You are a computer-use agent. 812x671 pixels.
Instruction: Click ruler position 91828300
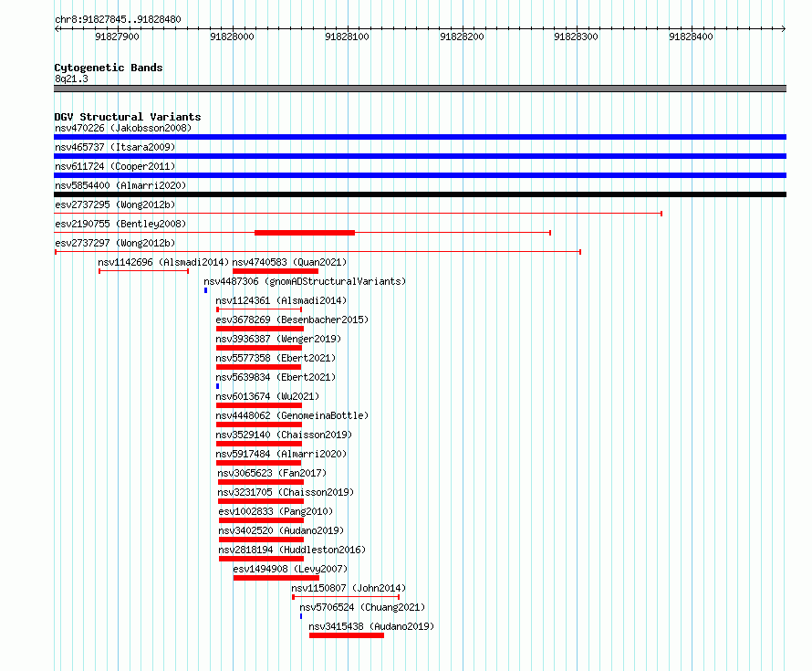(576, 37)
